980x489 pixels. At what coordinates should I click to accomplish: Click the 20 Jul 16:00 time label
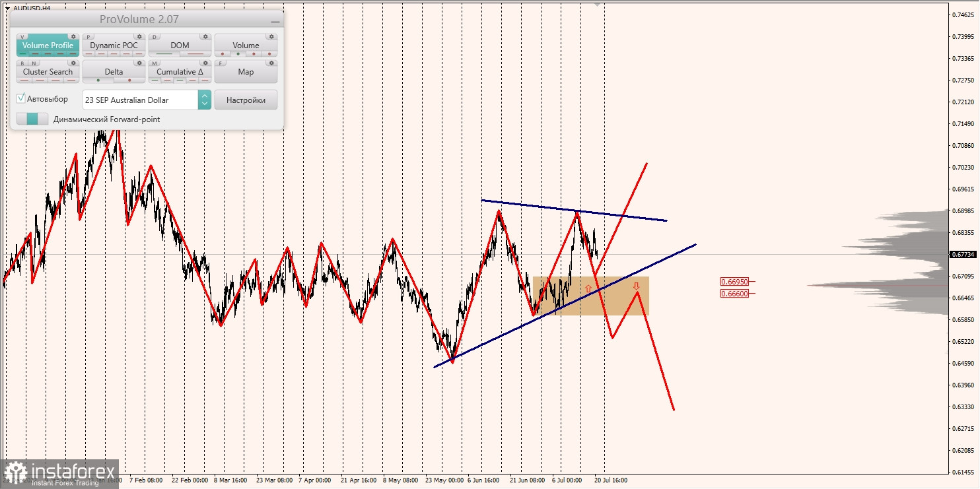pos(611,480)
